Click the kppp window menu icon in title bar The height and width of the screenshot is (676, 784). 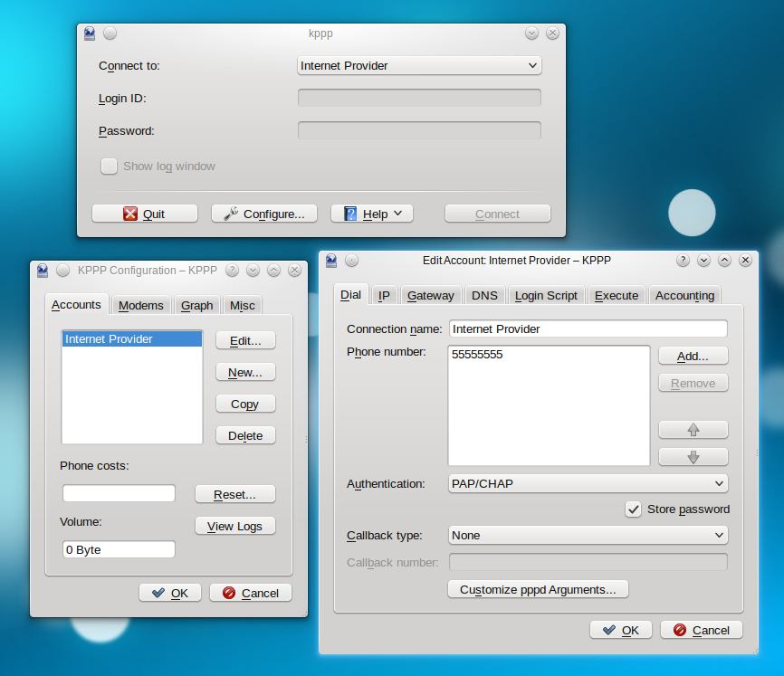(90, 33)
